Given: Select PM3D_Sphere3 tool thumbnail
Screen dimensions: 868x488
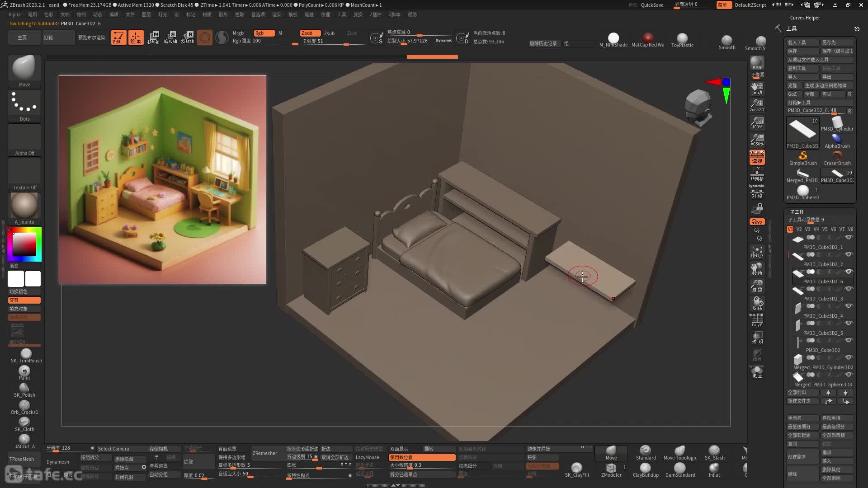Looking at the screenshot, I should (x=802, y=193).
